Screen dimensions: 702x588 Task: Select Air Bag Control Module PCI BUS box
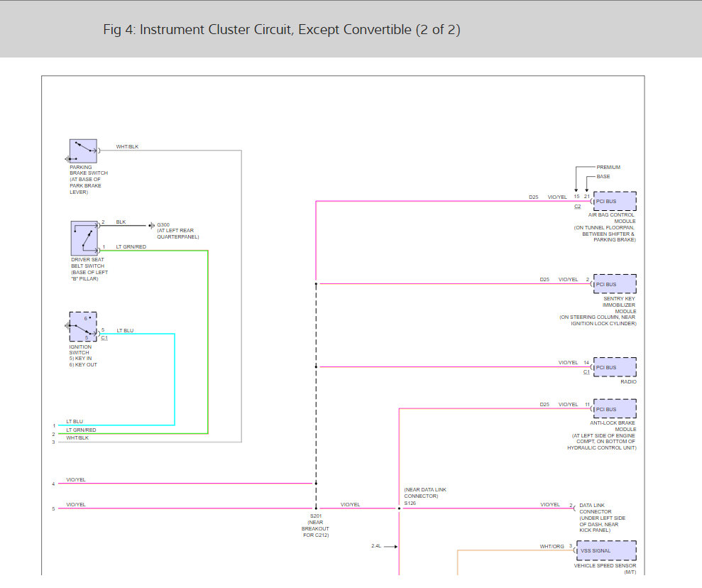[x=615, y=202]
